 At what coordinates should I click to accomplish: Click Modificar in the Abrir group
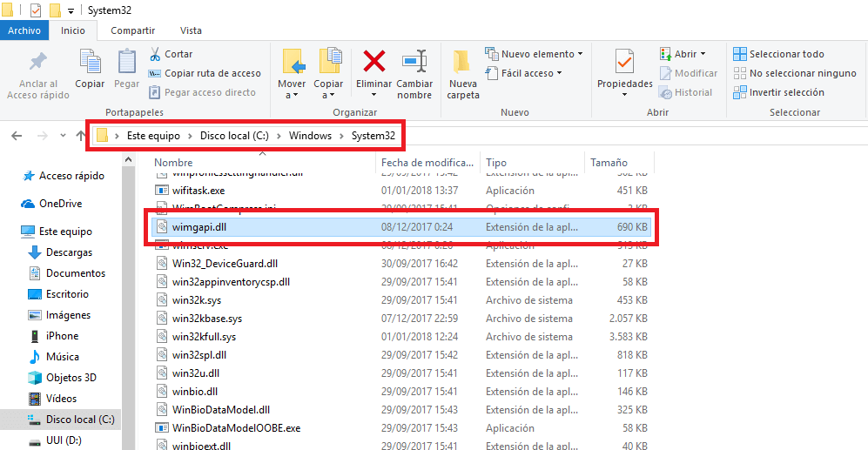(688, 73)
